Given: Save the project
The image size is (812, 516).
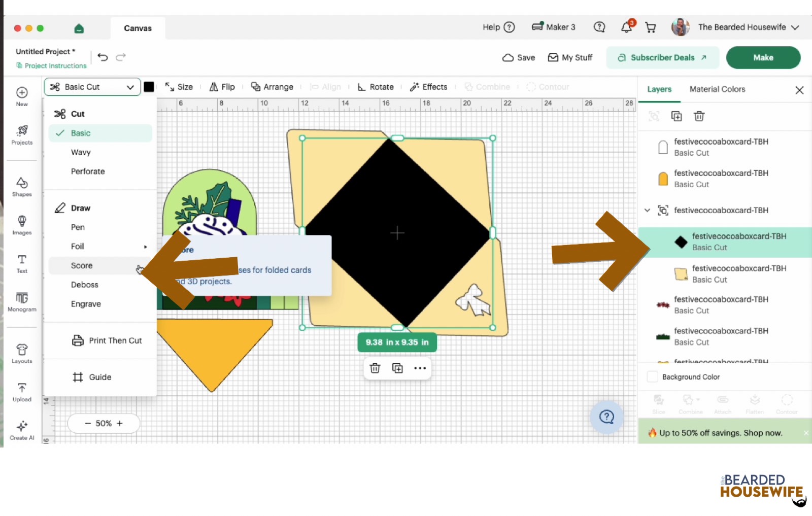Looking at the screenshot, I should click(519, 57).
